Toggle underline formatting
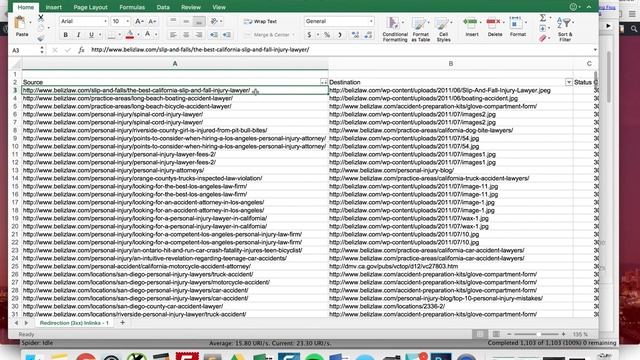This screenshot has width=640, height=360. tap(91, 35)
